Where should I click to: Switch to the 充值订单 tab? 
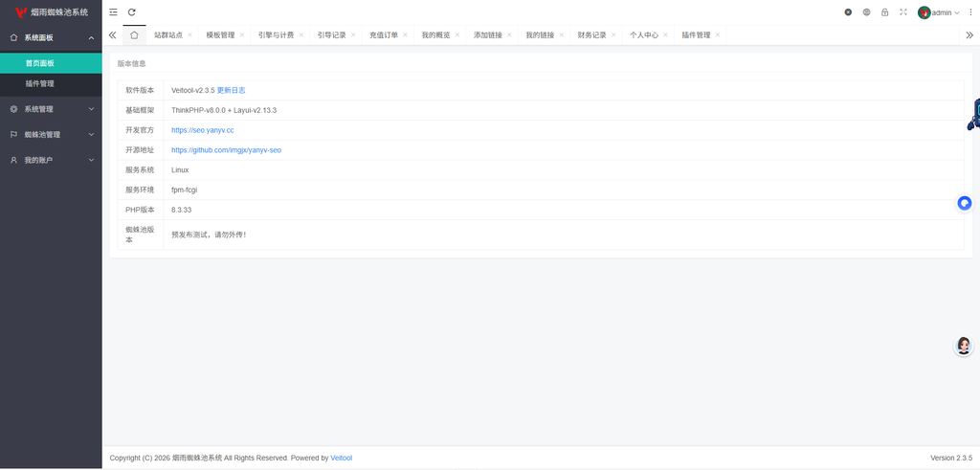pos(384,35)
